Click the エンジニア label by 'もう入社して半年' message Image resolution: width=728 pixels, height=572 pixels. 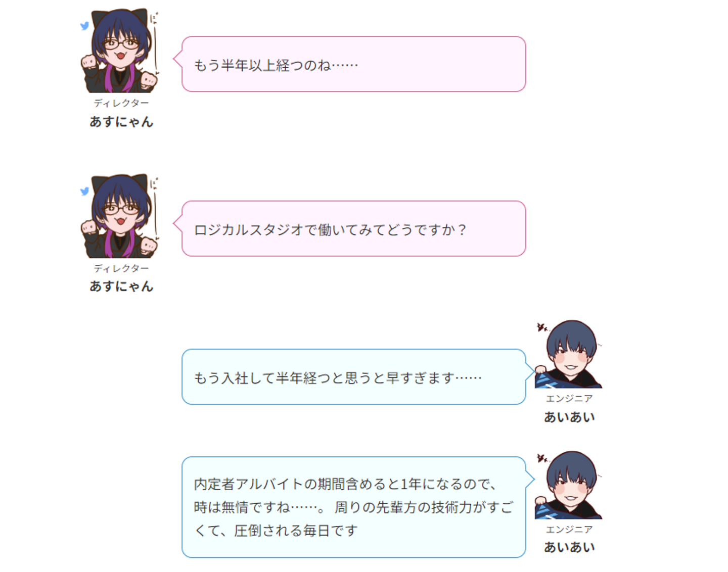[x=569, y=399]
